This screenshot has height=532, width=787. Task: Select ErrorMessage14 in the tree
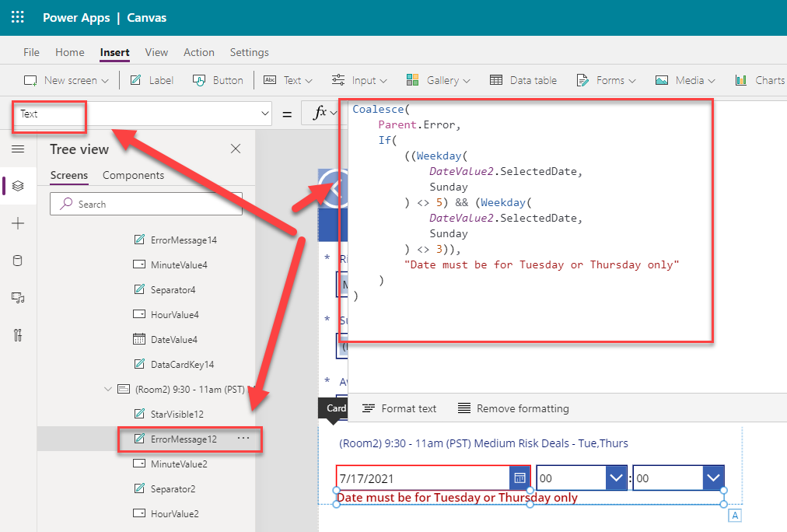click(x=184, y=240)
